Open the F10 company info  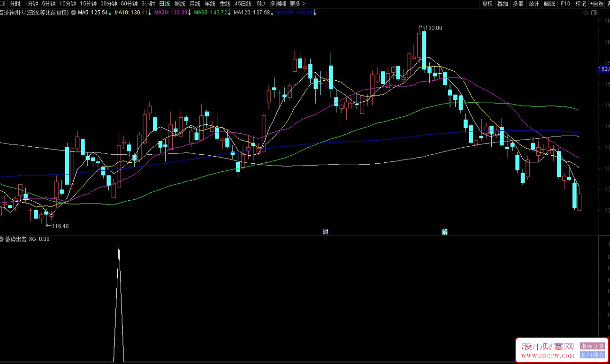coord(565,4)
